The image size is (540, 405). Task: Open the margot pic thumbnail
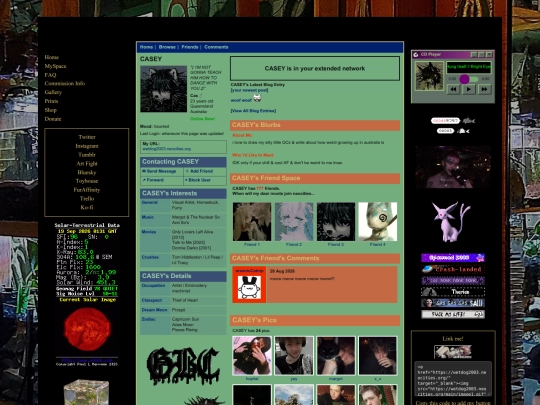click(x=336, y=356)
